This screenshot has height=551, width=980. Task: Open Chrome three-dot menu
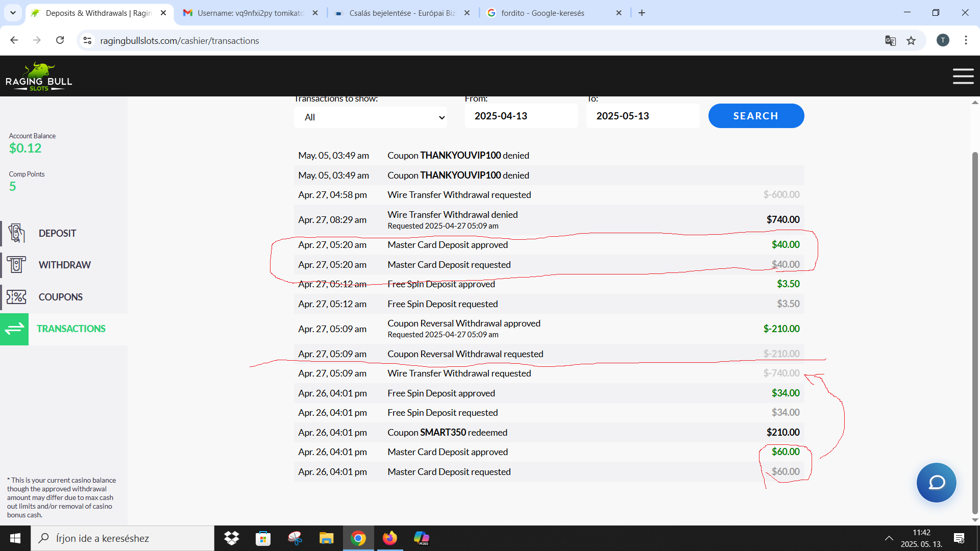[966, 40]
